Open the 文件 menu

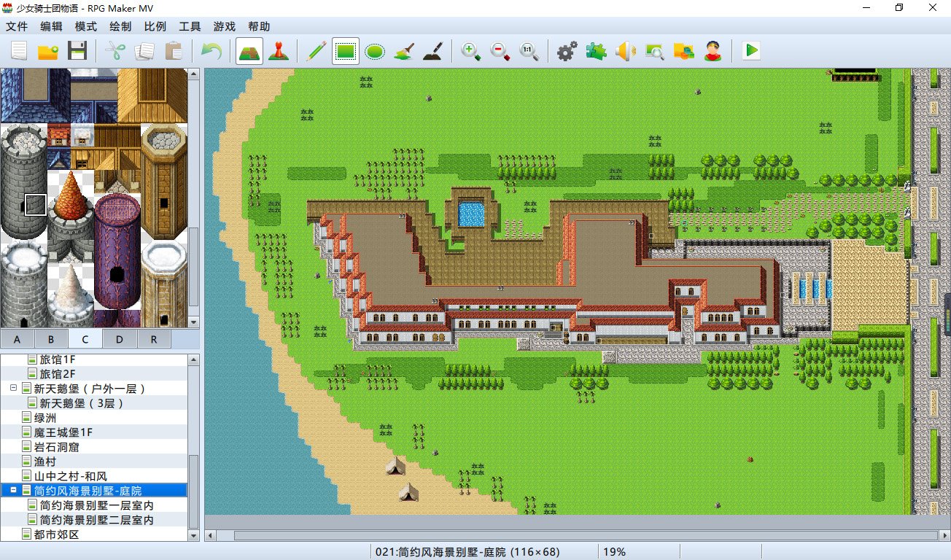[x=17, y=26]
